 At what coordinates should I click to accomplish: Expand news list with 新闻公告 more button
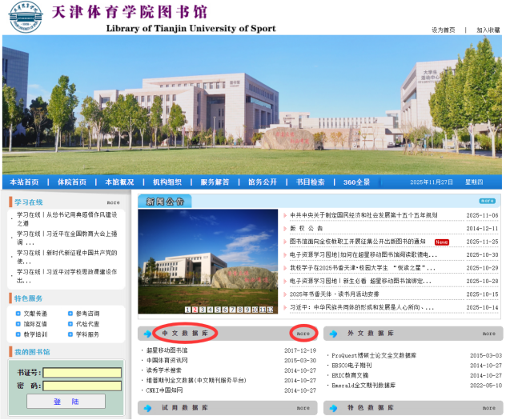point(487,201)
